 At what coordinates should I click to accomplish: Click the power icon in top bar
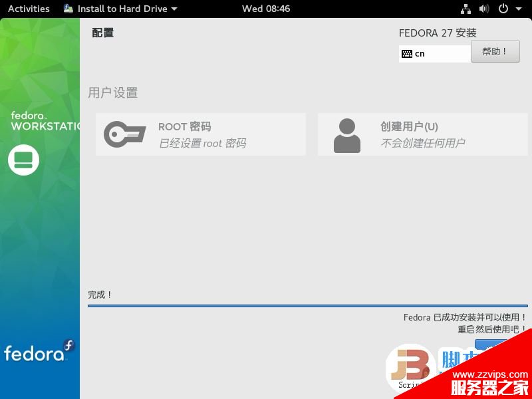503,9
